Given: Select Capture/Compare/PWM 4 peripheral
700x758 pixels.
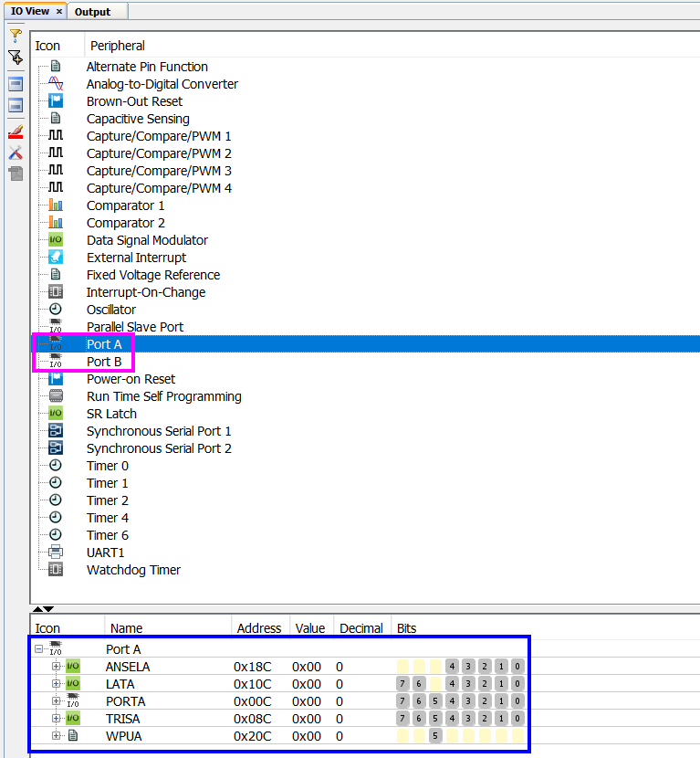Looking at the screenshot, I should tap(159, 188).
